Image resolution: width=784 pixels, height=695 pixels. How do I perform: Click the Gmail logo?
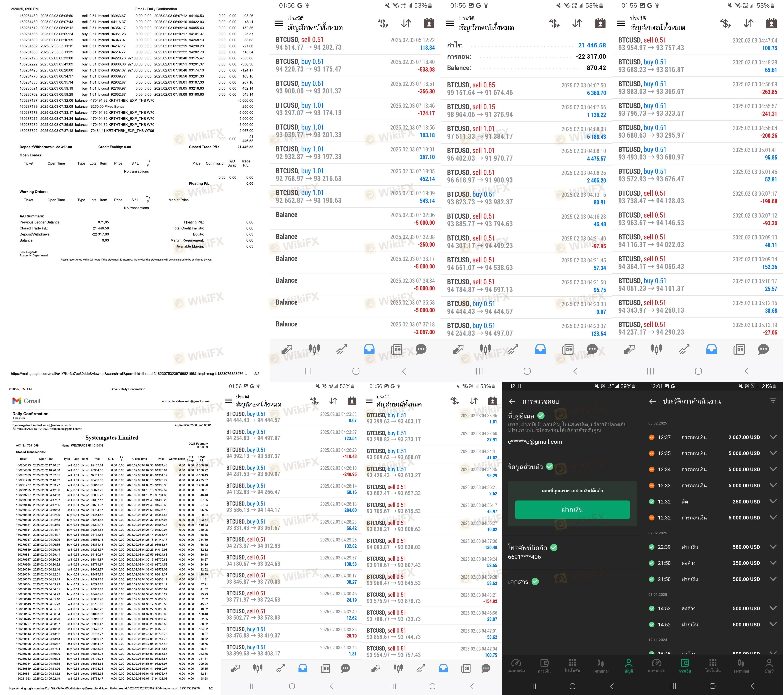click(x=26, y=401)
